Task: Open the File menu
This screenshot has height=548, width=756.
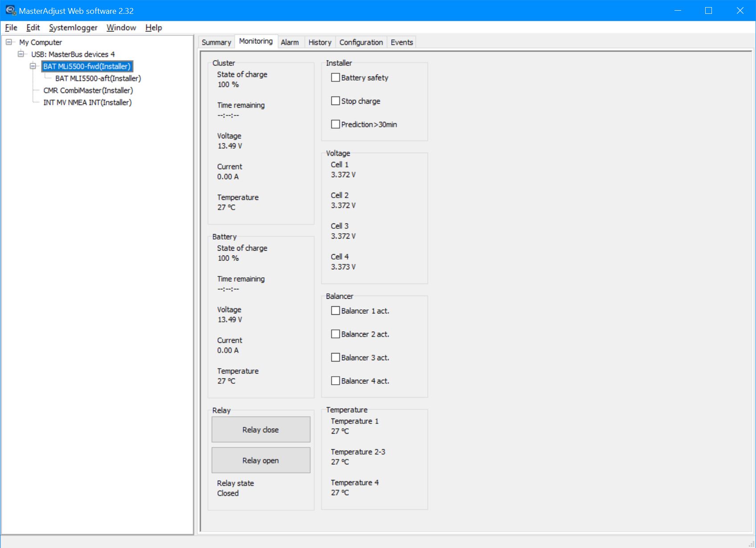Action: tap(11, 28)
